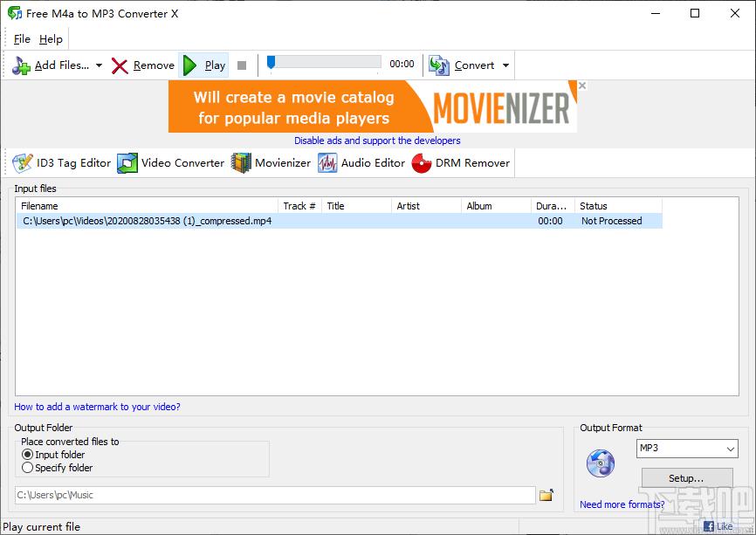Close the Movienizer ad banner
Image resolution: width=756 pixels, height=535 pixels.
click(582, 86)
